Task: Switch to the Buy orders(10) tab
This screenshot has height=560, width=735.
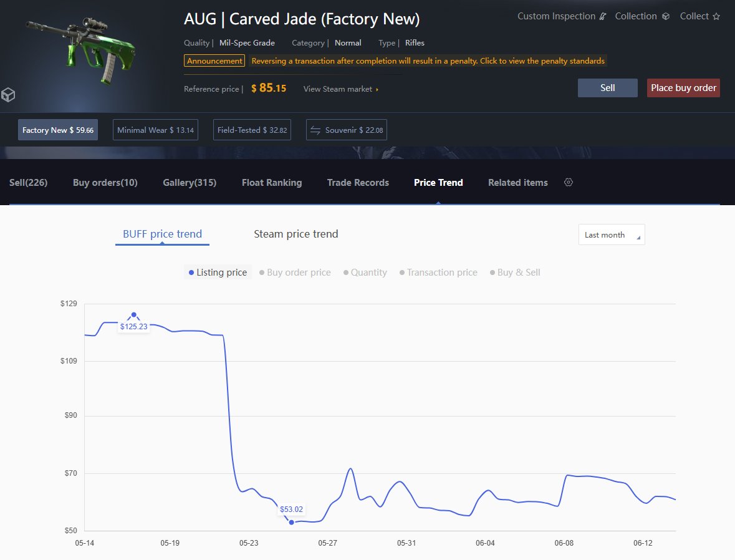Action: (x=105, y=183)
